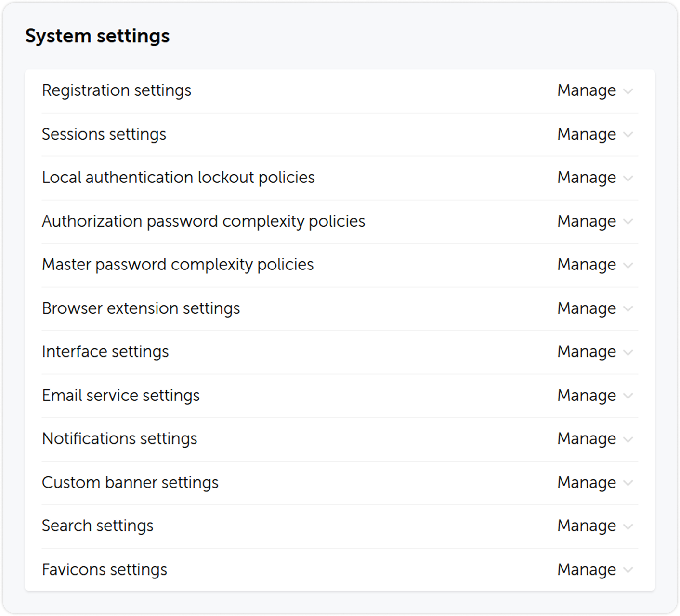Click Manage next to Registration settings
Viewport: 680px width, 616px height.
click(x=587, y=91)
